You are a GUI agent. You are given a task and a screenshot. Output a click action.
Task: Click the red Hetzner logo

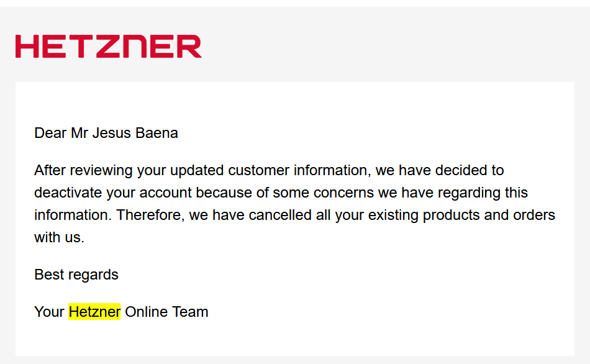(109, 47)
